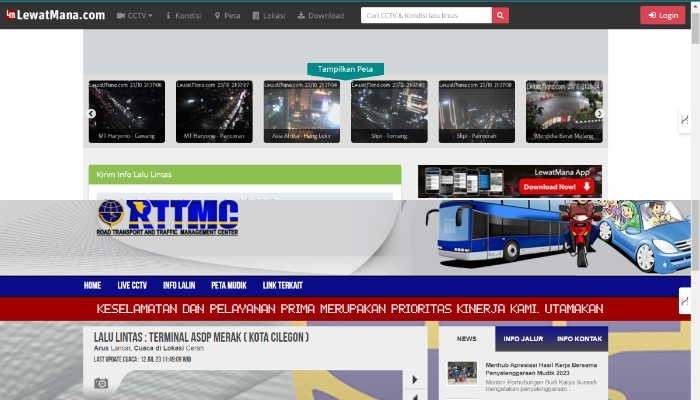700x400 pixels.
Task: Open the Peta menu item
Action: click(228, 16)
